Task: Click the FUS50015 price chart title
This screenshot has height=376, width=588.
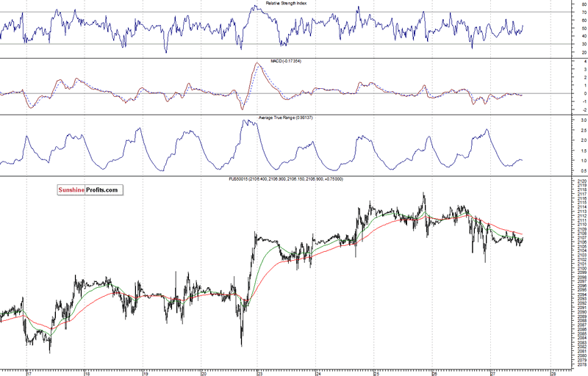Action: (286, 179)
